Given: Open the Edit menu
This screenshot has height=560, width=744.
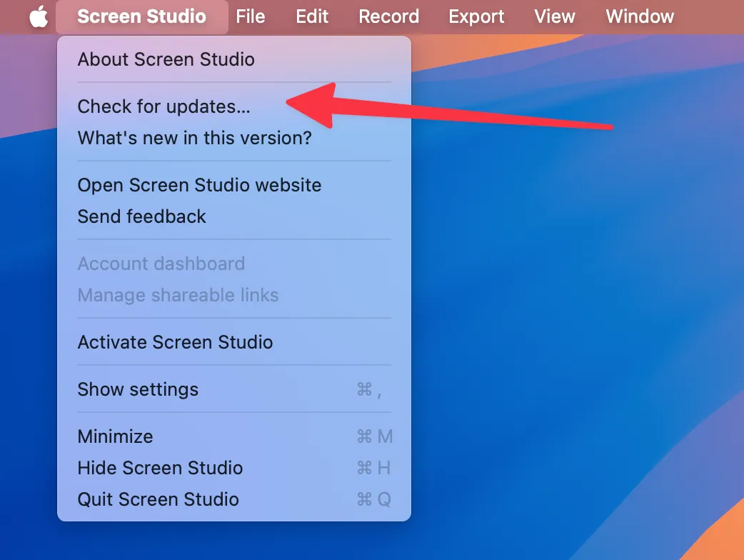Looking at the screenshot, I should [x=312, y=16].
